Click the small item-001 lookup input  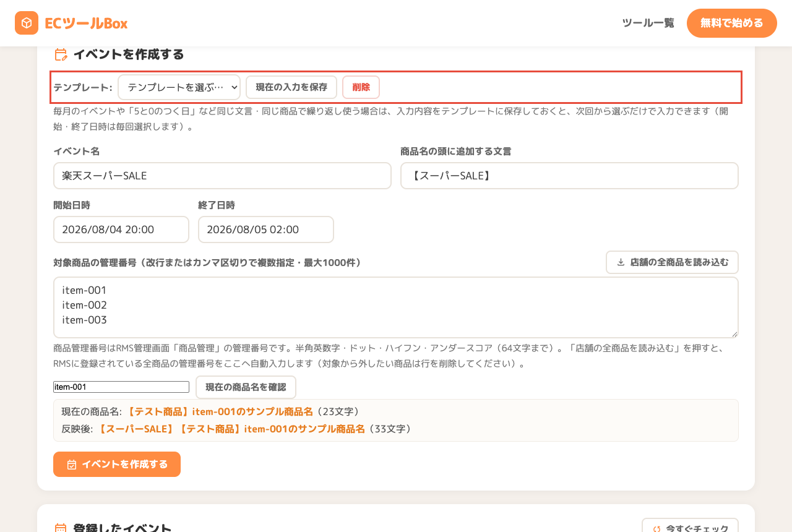[x=121, y=387]
